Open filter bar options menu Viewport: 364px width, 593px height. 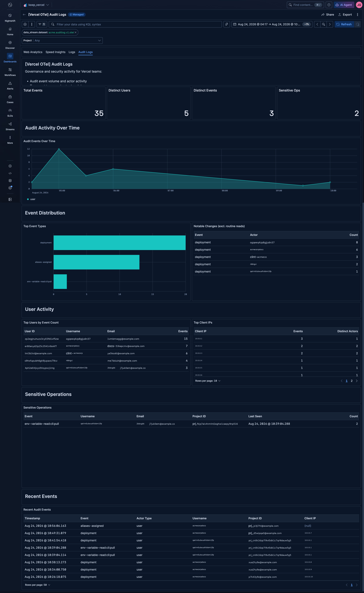tap(32, 24)
